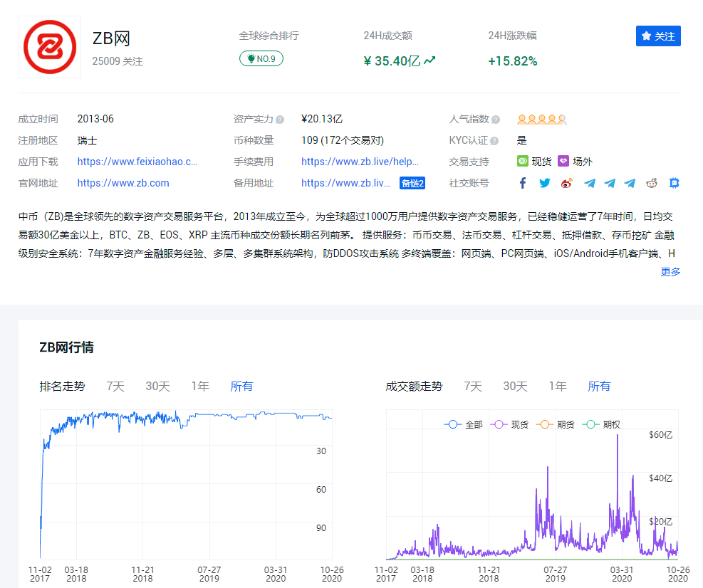This screenshot has width=703, height=588.
Task: Click the volume trend purple chart
Action: (532, 485)
